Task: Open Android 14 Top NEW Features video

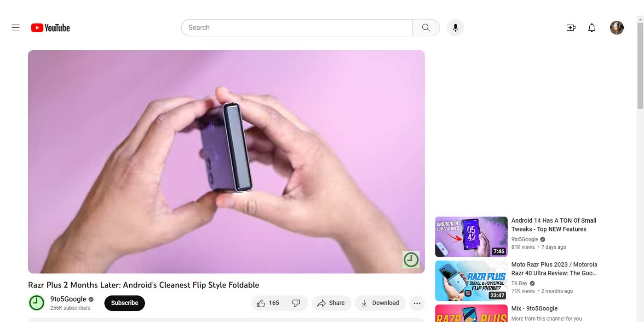Action: coord(554,225)
